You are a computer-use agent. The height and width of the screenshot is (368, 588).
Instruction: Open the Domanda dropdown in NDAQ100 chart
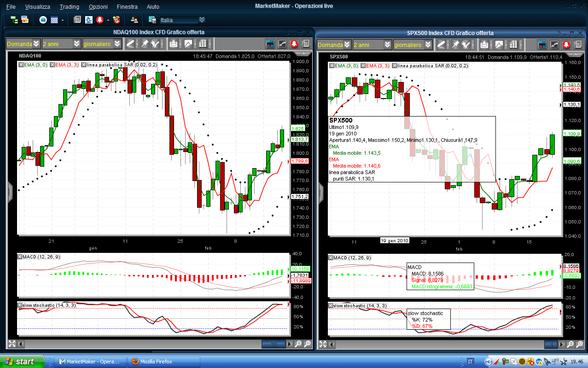[x=36, y=44]
